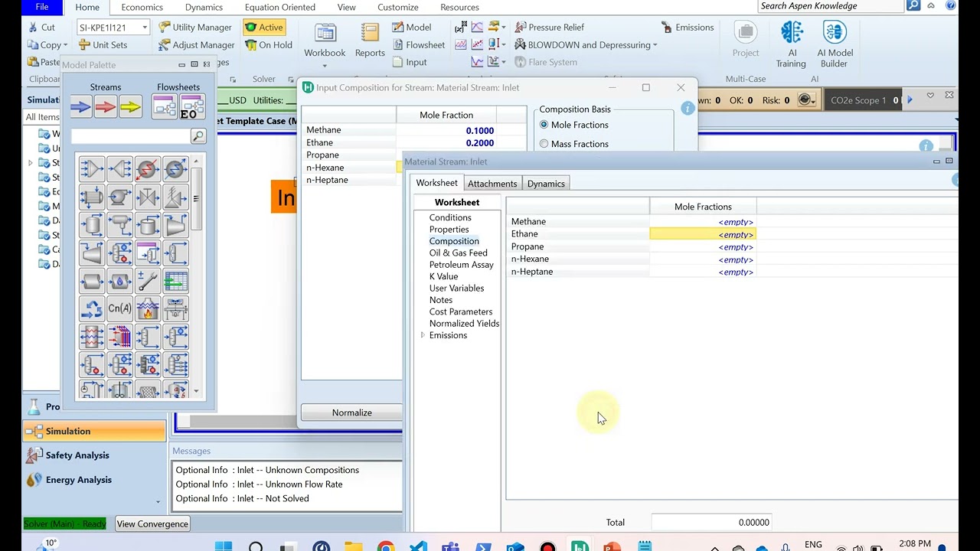The image size is (980, 551).
Task: Select the Mass Fractions composition basis
Action: point(544,144)
